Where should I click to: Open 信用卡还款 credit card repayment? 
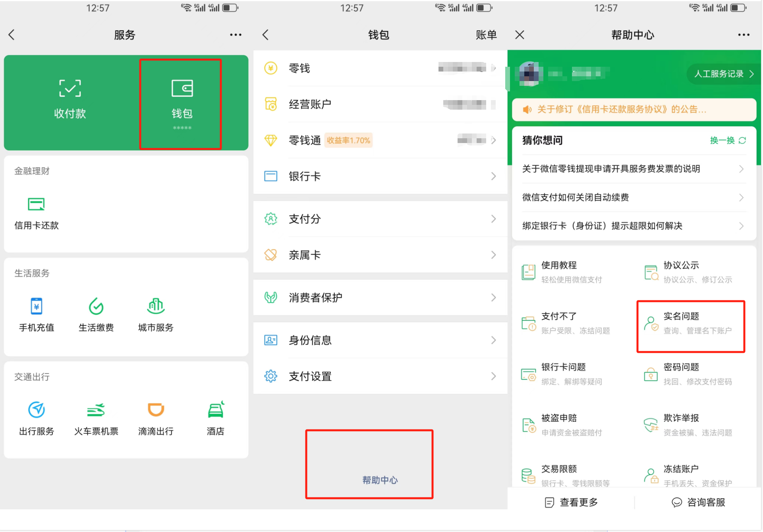(37, 214)
